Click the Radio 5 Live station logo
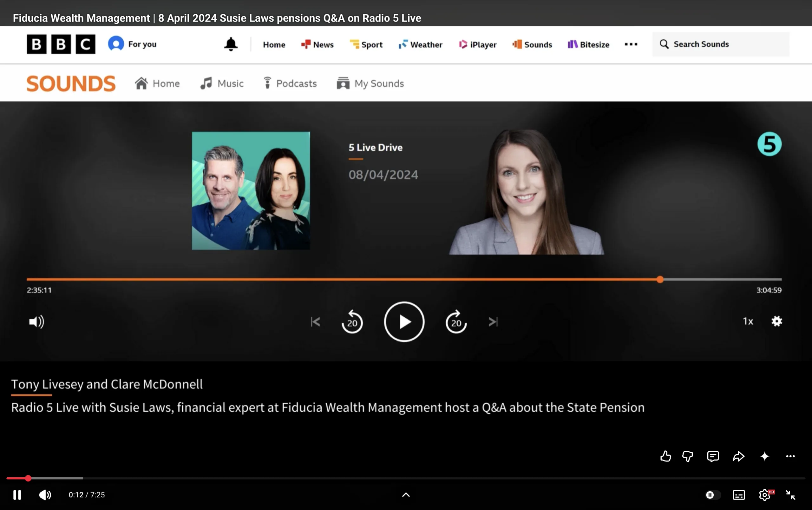Viewport: 812px width, 510px height. click(769, 144)
